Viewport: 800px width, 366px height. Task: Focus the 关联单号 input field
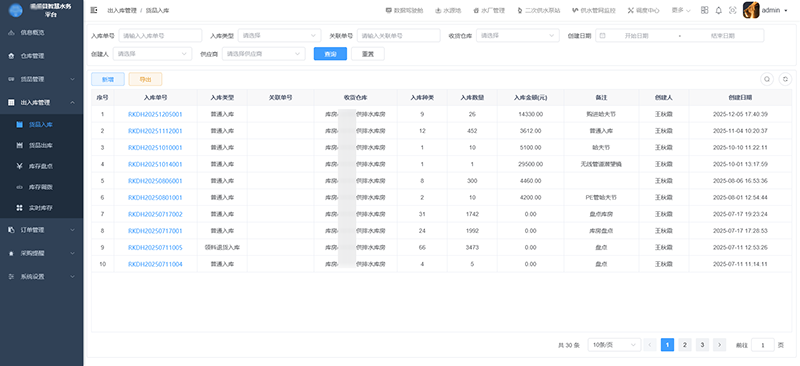click(x=398, y=36)
